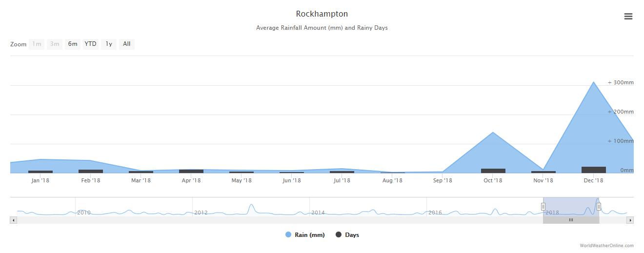Image resolution: width=644 pixels, height=253 pixels.
Task: Set zoom range to YTD
Action: 90,44
